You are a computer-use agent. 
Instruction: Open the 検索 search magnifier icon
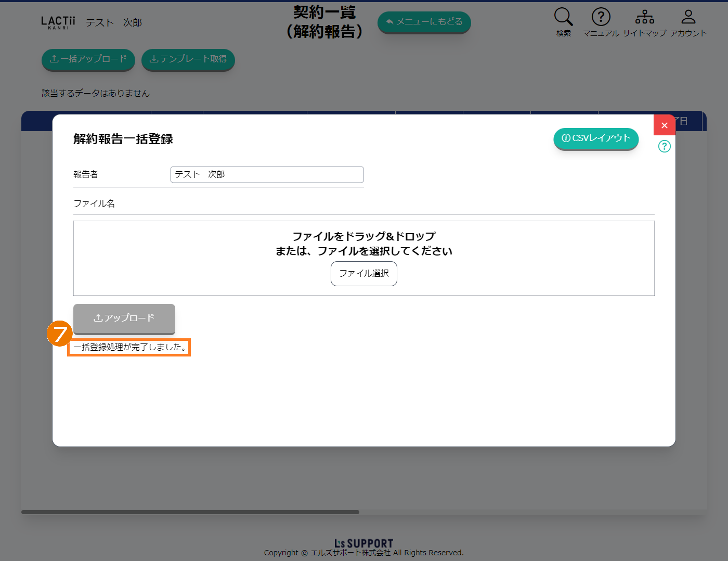click(x=563, y=17)
